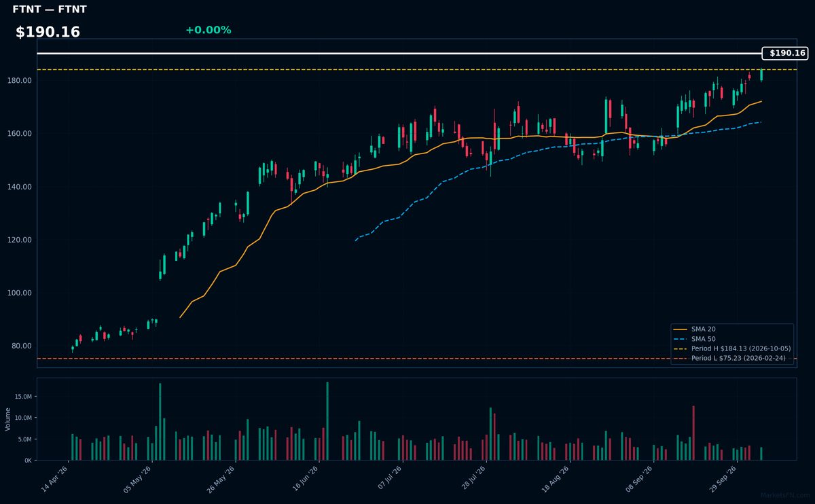
Task: Click the 160.00 price axis label
Action: point(20,133)
